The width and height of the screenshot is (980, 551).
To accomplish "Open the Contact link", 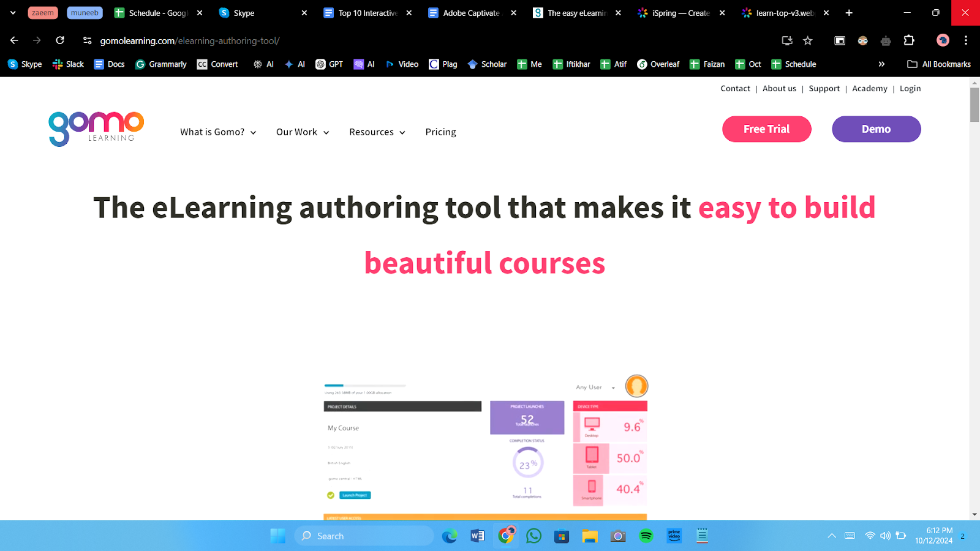I will coord(736,89).
